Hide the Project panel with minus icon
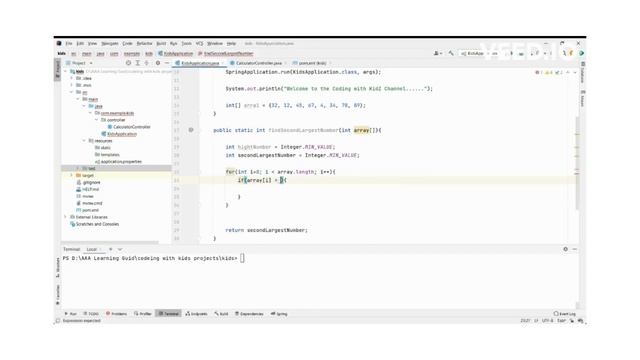 coord(167,63)
